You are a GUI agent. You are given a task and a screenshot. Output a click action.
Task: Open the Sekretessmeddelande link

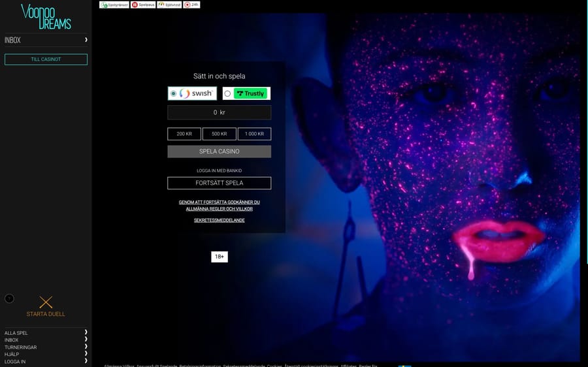point(220,221)
